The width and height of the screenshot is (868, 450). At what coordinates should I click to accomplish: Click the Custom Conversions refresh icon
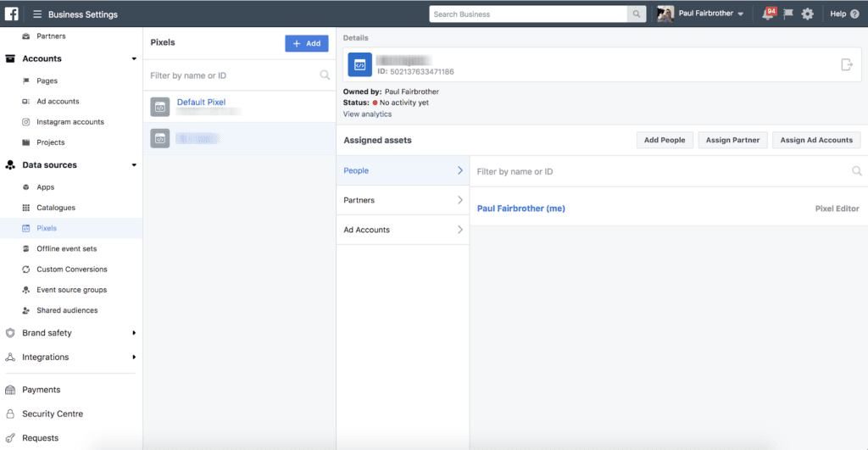click(25, 269)
